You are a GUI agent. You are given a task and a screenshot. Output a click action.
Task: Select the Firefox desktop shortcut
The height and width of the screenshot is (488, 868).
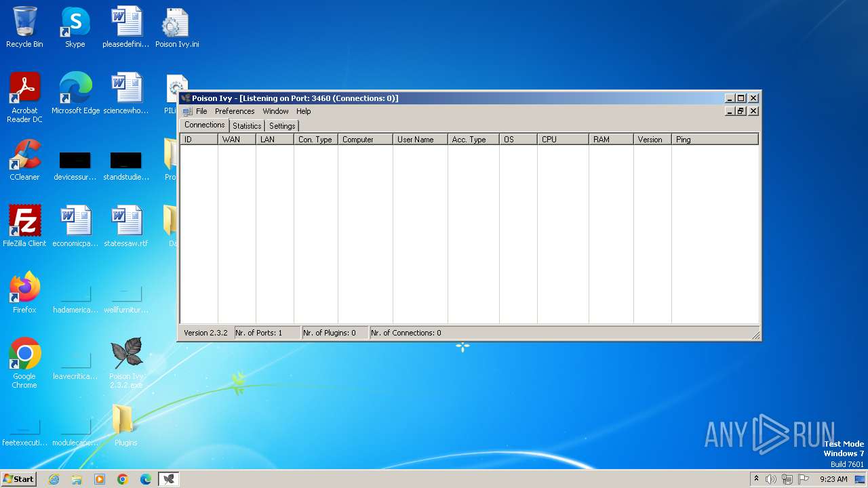click(24, 293)
